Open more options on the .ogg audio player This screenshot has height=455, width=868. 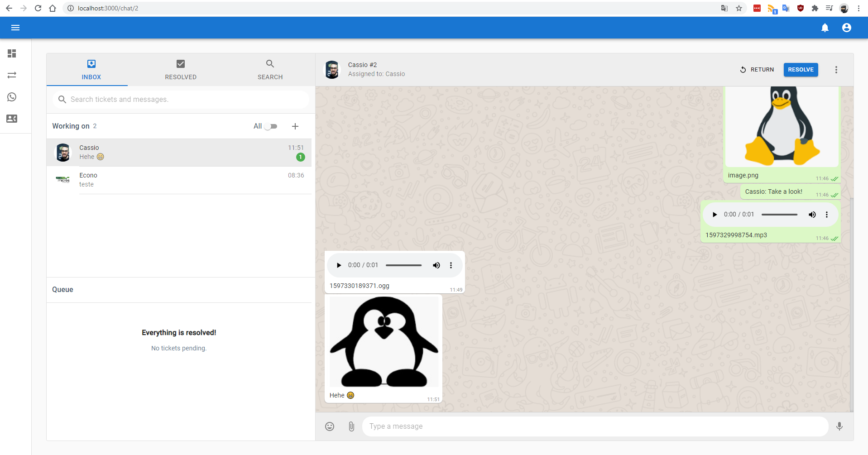pyautogui.click(x=451, y=265)
